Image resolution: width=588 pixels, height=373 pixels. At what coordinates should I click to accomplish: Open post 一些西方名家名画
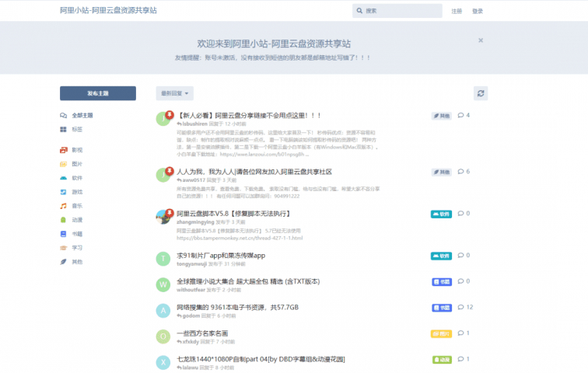click(202, 333)
